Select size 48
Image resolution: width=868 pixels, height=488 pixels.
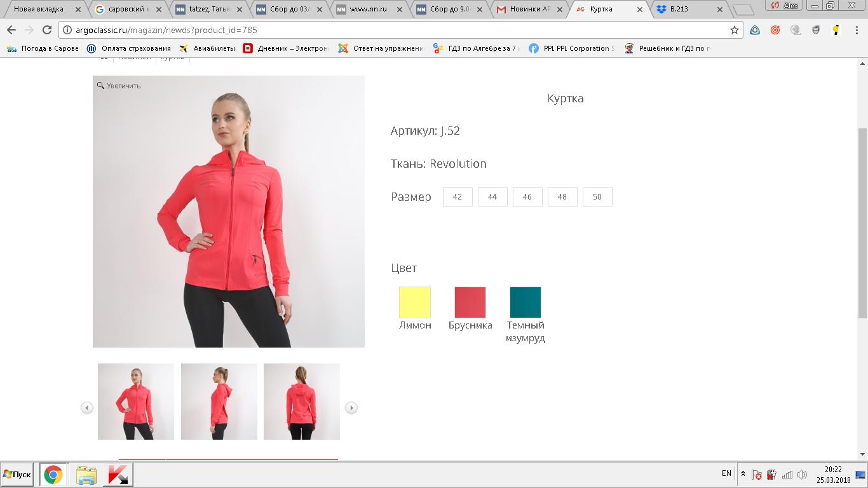click(x=562, y=197)
